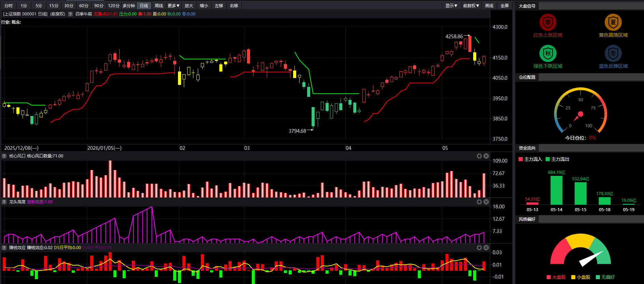The image size is (644, 284).
Task: Select the 5分 timeframe
Action: tap(39, 5)
